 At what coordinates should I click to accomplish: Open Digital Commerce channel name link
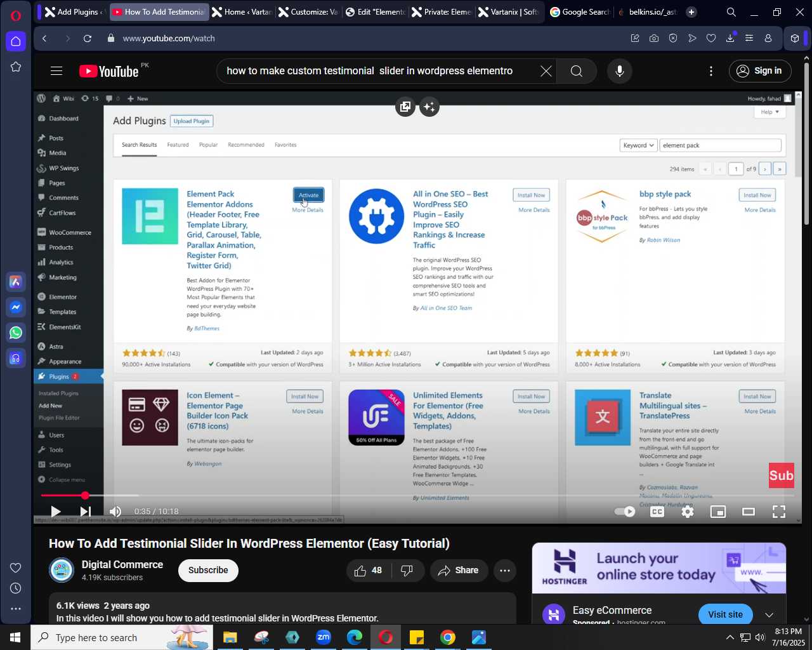122,565
